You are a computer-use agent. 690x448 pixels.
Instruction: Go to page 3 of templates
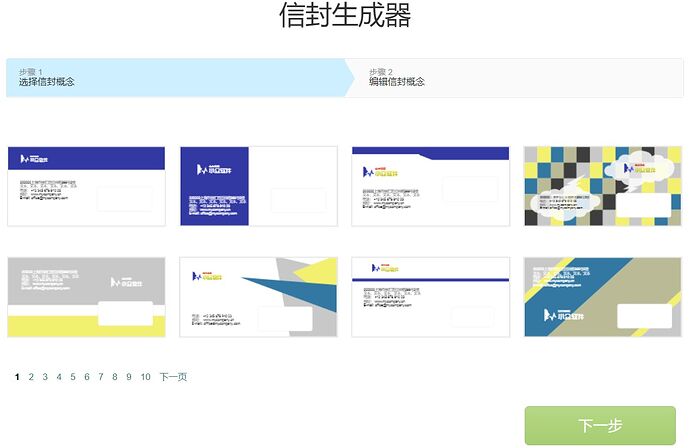coord(45,377)
